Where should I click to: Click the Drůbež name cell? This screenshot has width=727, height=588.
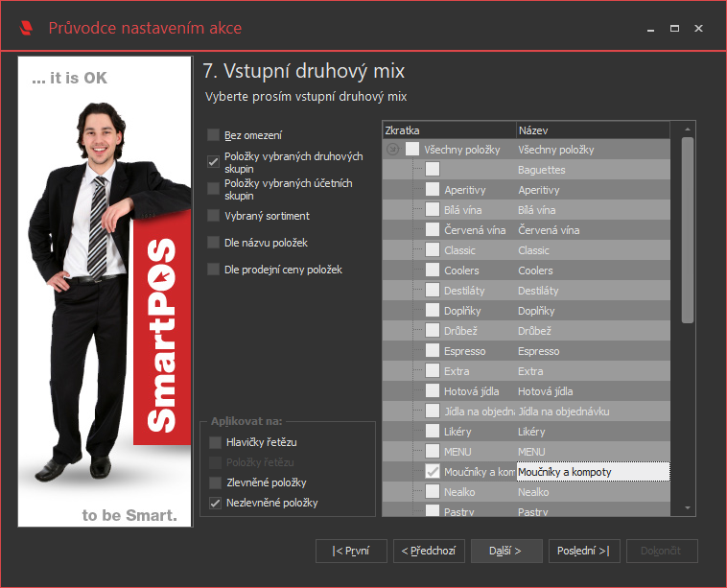593,331
